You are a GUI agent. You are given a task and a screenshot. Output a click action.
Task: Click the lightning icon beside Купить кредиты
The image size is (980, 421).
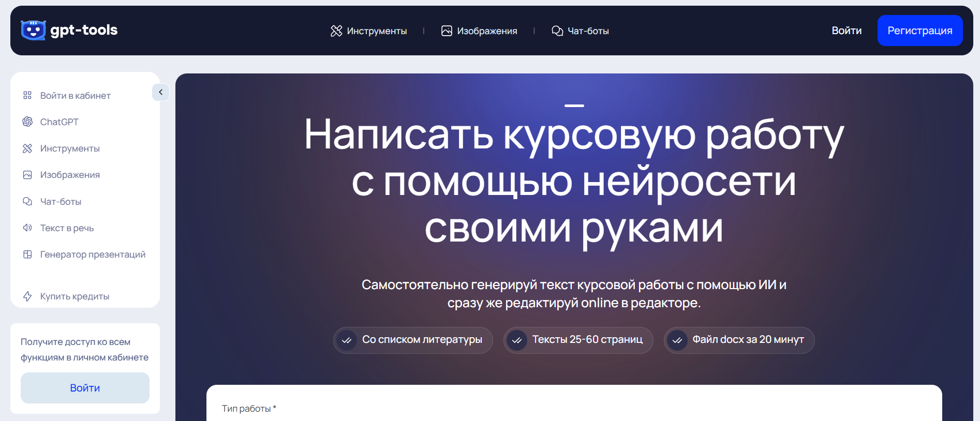pyautogui.click(x=27, y=296)
